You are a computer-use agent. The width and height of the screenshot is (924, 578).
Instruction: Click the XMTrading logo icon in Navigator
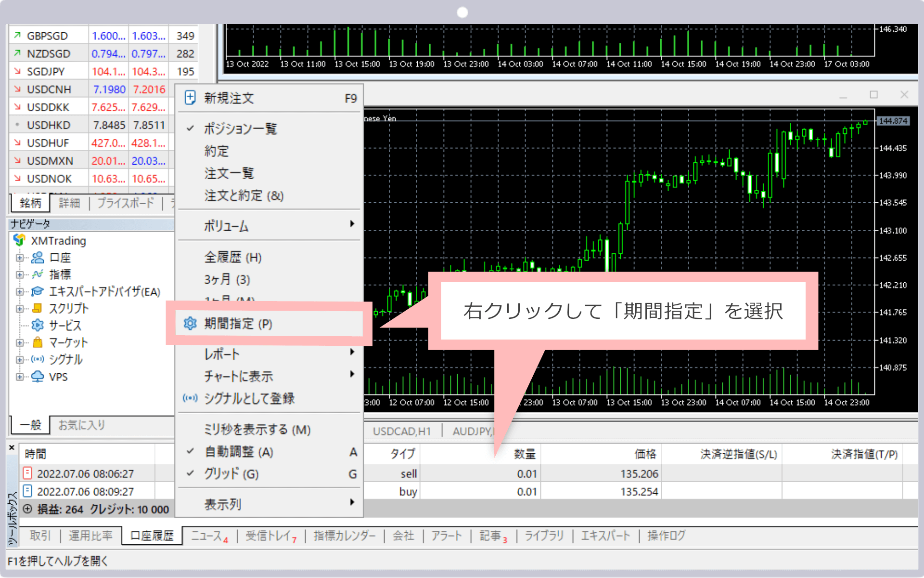(x=19, y=240)
